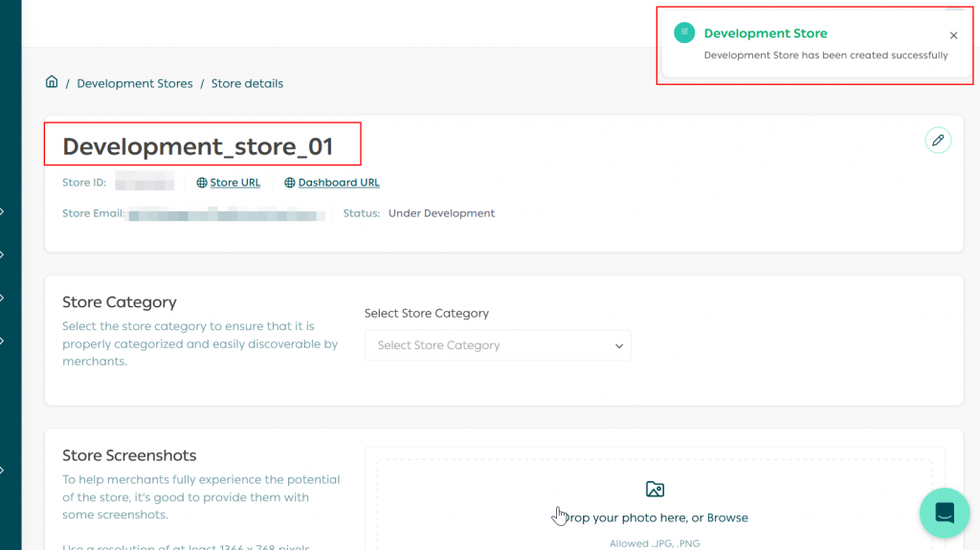Open the Store URL link
Screen dimensions: 980x550
[235, 183]
